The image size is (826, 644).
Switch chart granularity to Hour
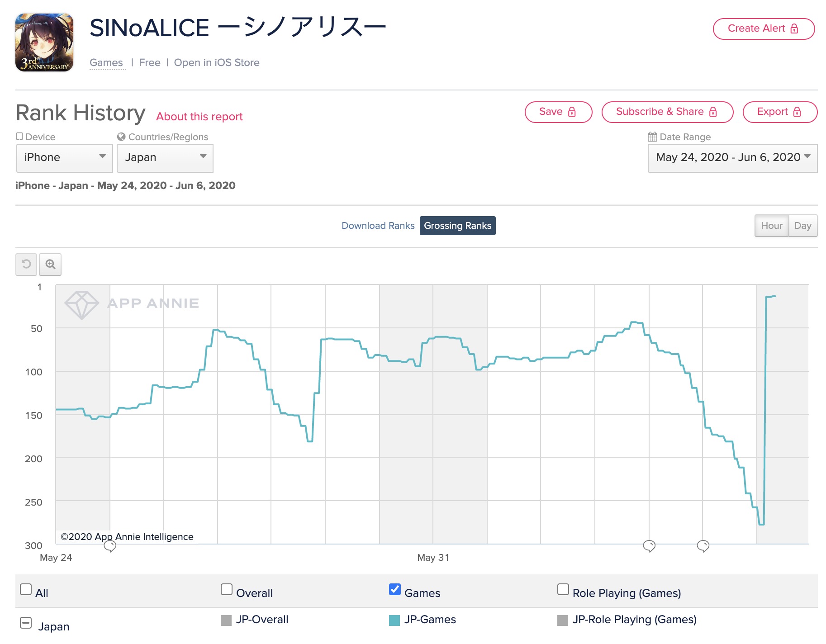pyautogui.click(x=771, y=226)
